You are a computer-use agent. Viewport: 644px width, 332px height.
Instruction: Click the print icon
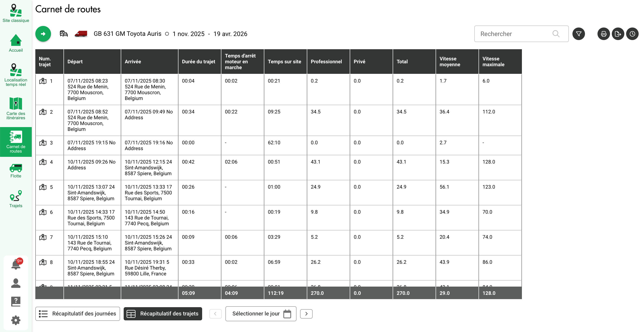(604, 34)
